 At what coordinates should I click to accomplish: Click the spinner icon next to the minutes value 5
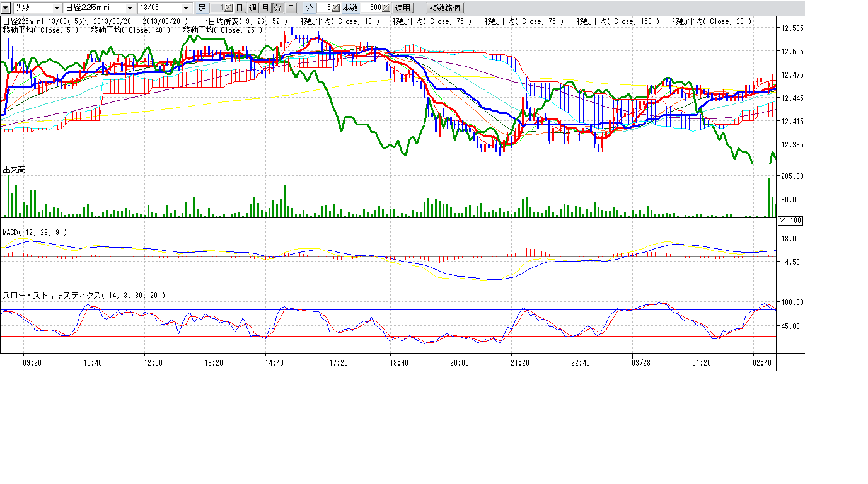tap(335, 8)
